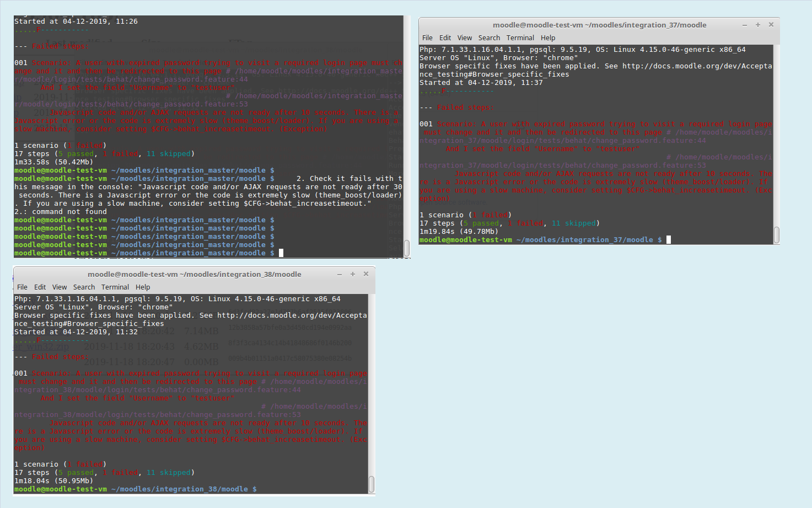The image size is (812, 508).
Task: Click integration_37 terminal title bar
Action: 599,25
